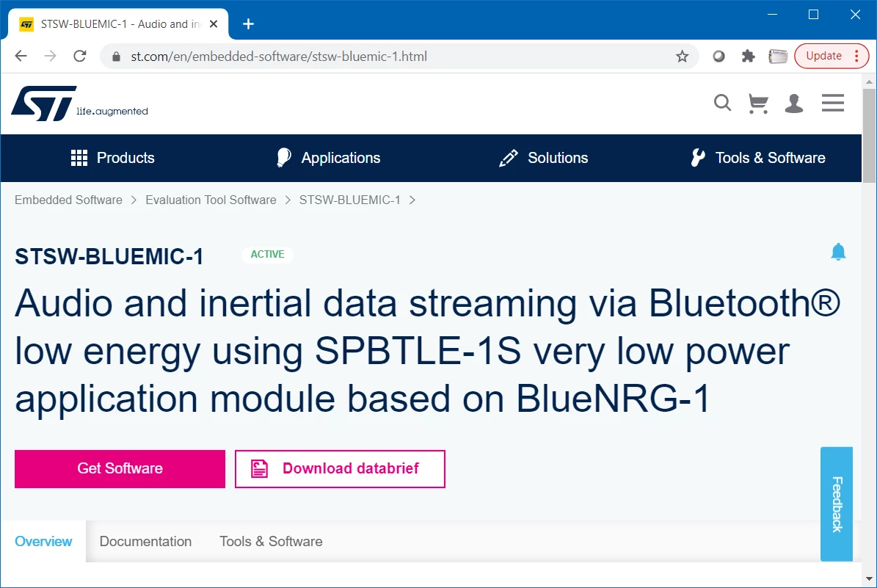This screenshot has width=877, height=588.
Task: Open the Applications menu
Action: click(x=328, y=158)
